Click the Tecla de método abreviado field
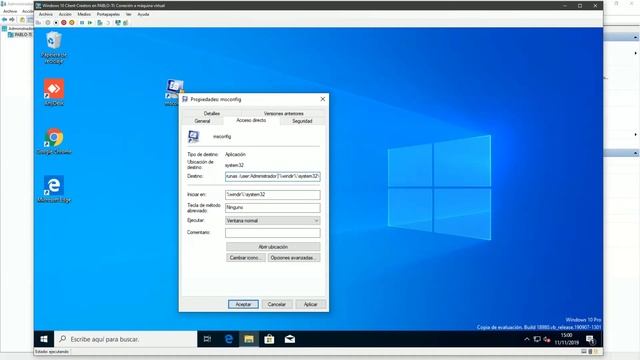Image resolution: width=640 pixels, height=360 pixels. 273,208
